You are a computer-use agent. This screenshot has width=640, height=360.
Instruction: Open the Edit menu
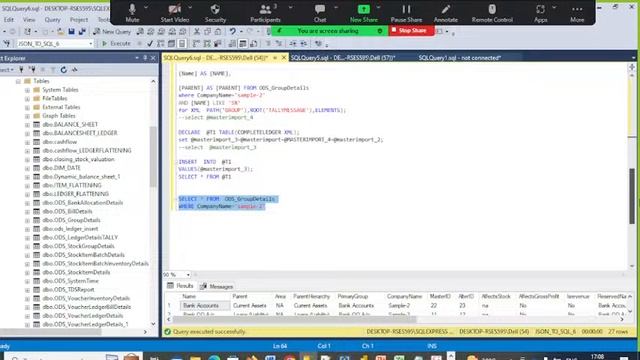pos(9,20)
